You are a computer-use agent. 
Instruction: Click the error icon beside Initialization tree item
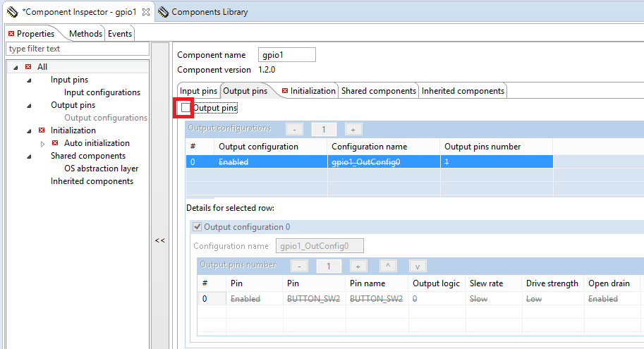[42, 130]
